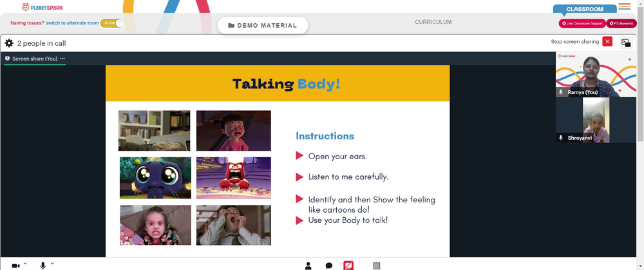The image size is (644, 270).
Task: Click the red arrow bullet beside 'Open your ears.'
Action: [x=299, y=156]
